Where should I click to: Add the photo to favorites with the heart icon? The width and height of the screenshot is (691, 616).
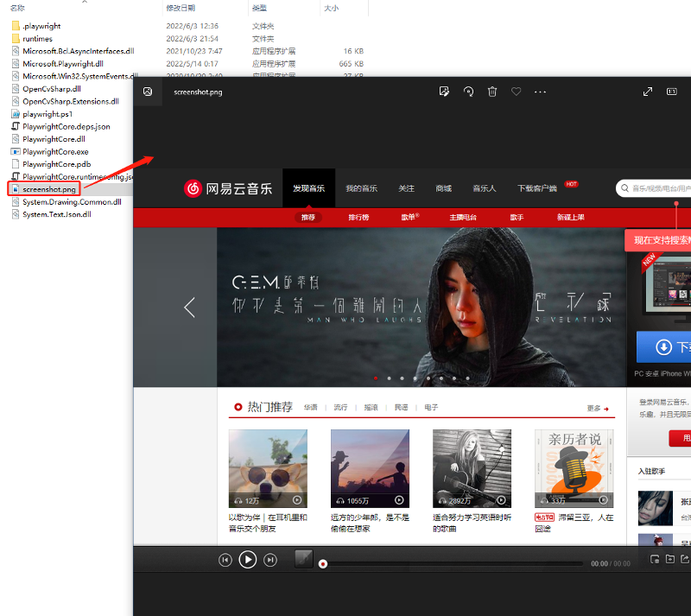pyautogui.click(x=517, y=92)
